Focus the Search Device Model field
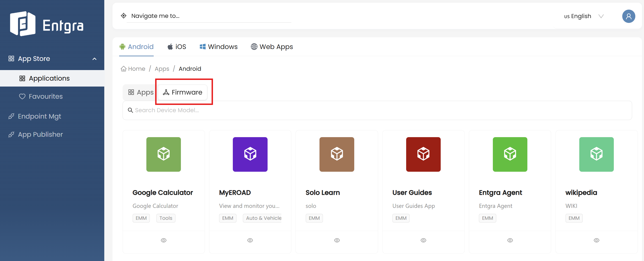Image resolution: width=644 pixels, height=261 pixels. click(377, 110)
